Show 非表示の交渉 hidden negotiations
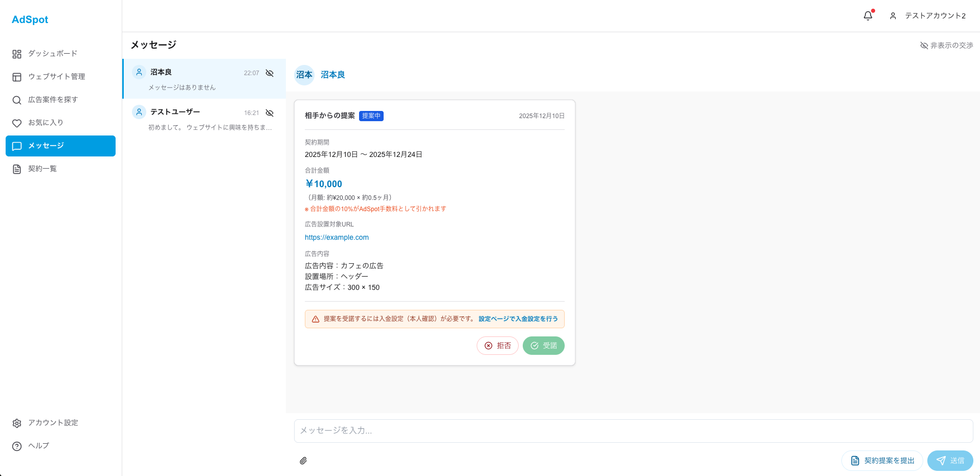Screen dimensions: 980x476 (946, 46)
